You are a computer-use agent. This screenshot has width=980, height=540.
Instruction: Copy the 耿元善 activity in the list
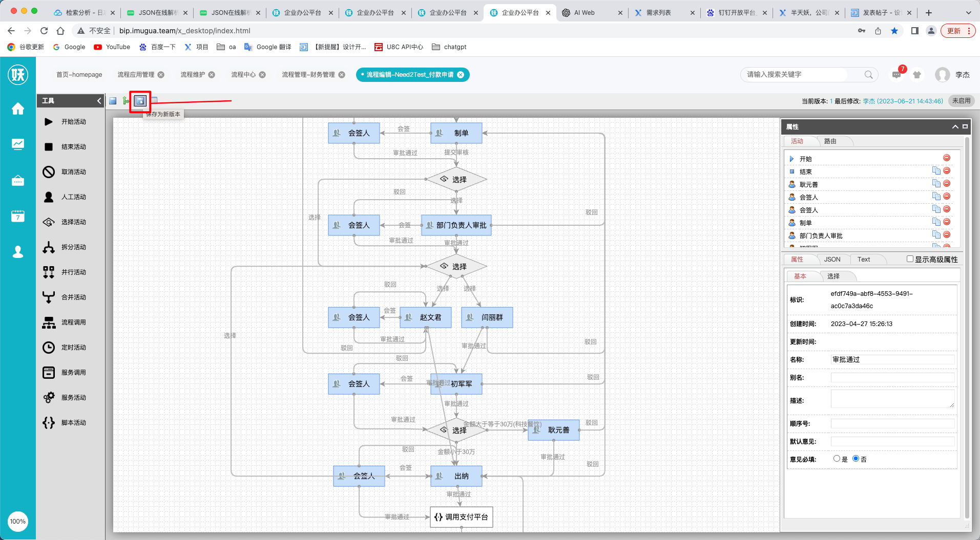[936, 184]
